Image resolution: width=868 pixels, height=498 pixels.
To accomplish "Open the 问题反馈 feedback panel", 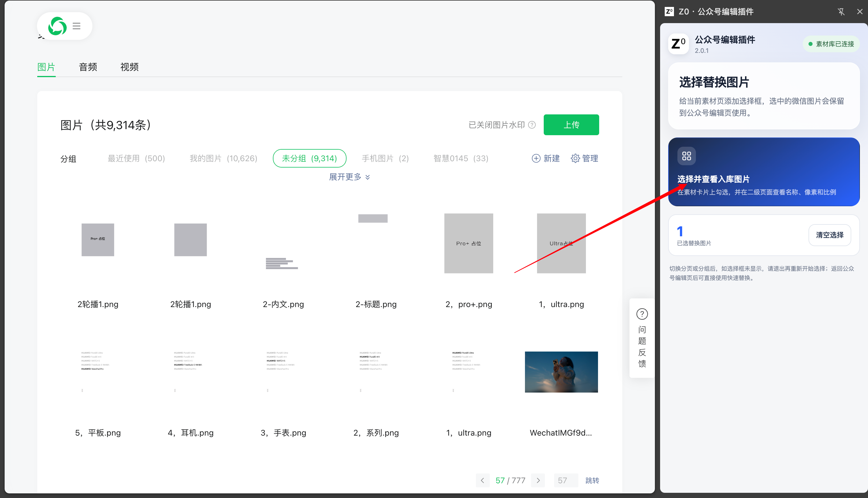I will pos(642,338).
